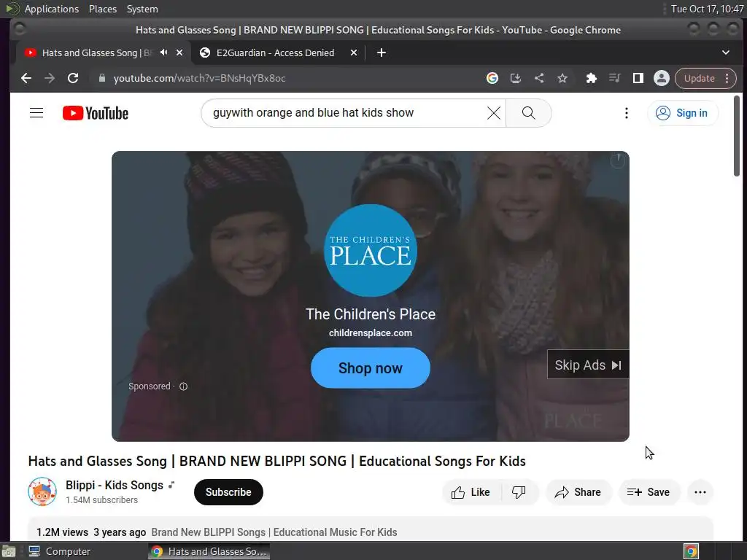Screen dimensions: 747x560
Task: Open the ad info icon next to Sponsored
Action: pyautogui.click(x=183, y=386)
